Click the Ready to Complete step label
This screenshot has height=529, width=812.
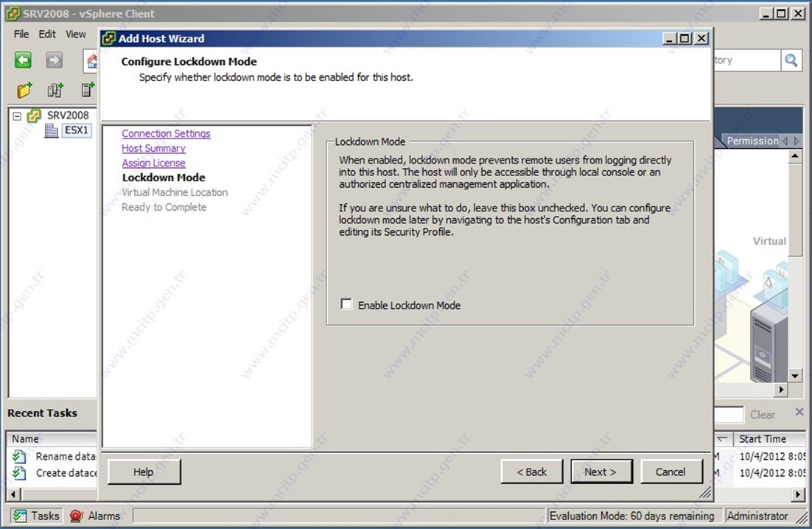tap(164, 207)
